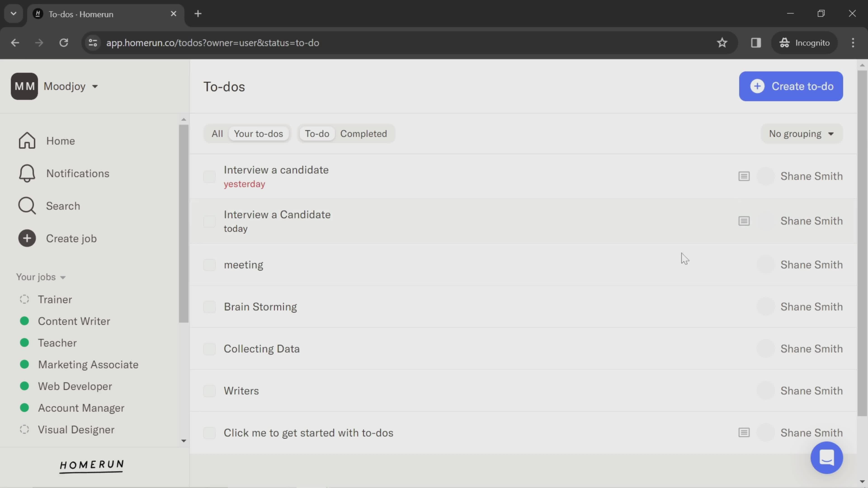This screenshot has height=488, width=868.
Task: Open notes icon on Click me to get started row
Action: coord(744,432)
